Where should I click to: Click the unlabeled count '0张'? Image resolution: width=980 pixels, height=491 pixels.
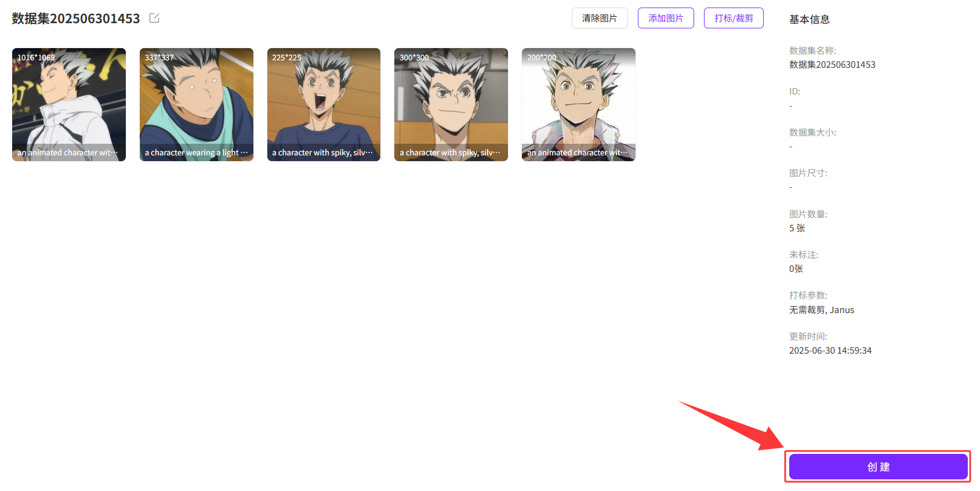796,268
